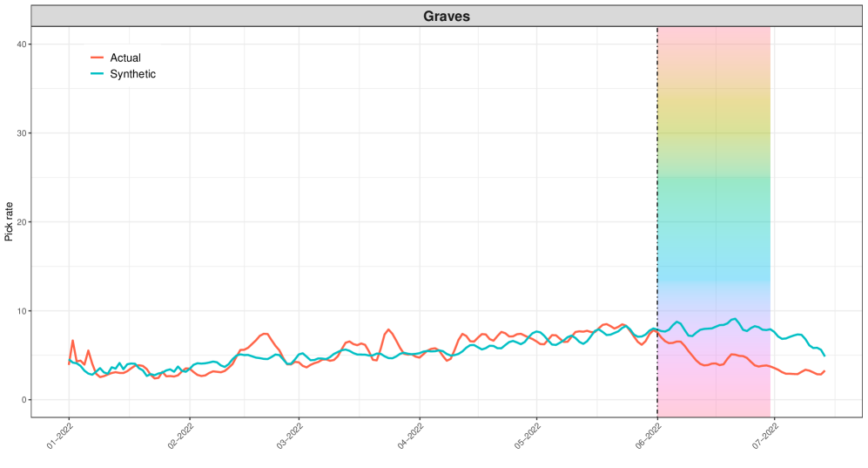Click the y-axis tick label 30
868x468 pixels.
tap(22, 133)
